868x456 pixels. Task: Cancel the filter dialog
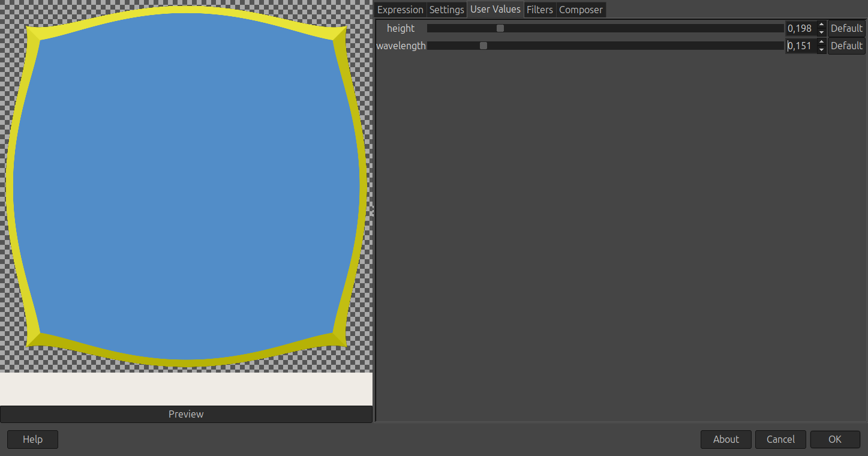[780, 439]
